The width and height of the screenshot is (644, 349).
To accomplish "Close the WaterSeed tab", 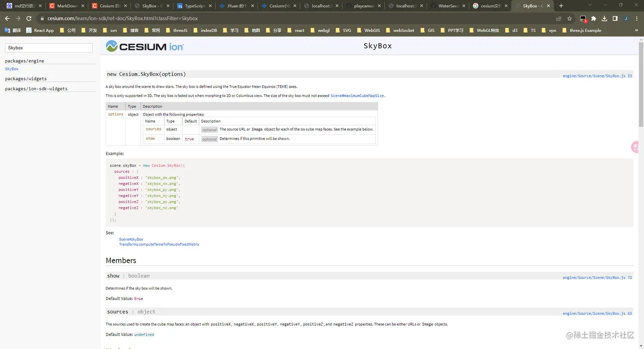I will pyautogui.click(x=464, y=6).
